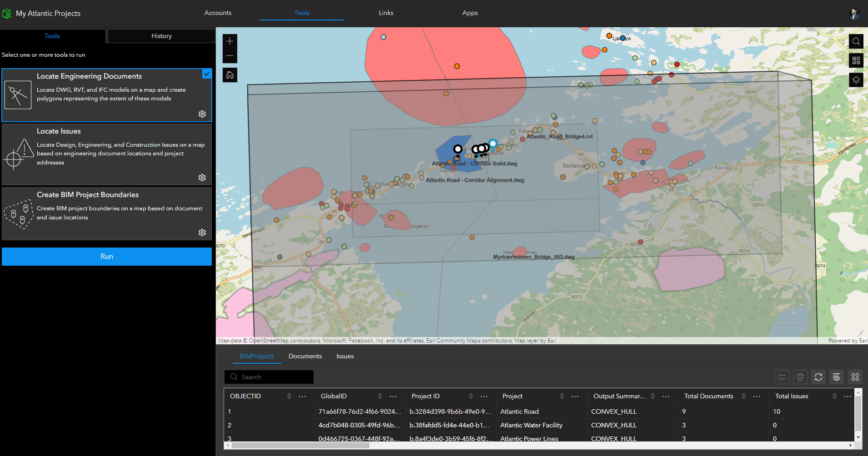
Task: Return to the home map extent
Action: [229, 74]
